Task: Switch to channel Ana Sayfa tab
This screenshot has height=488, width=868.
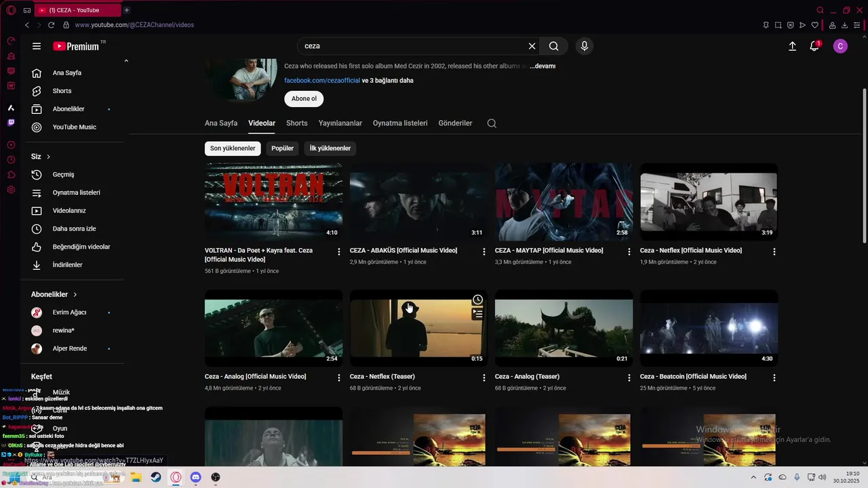Action: click(221, 123)
